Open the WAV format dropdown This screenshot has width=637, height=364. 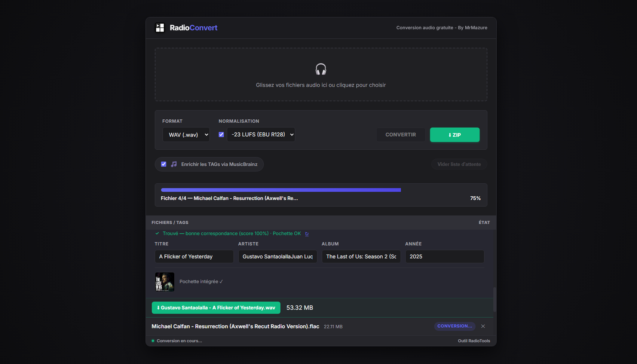pyautogui.click(x=186, y=135)
